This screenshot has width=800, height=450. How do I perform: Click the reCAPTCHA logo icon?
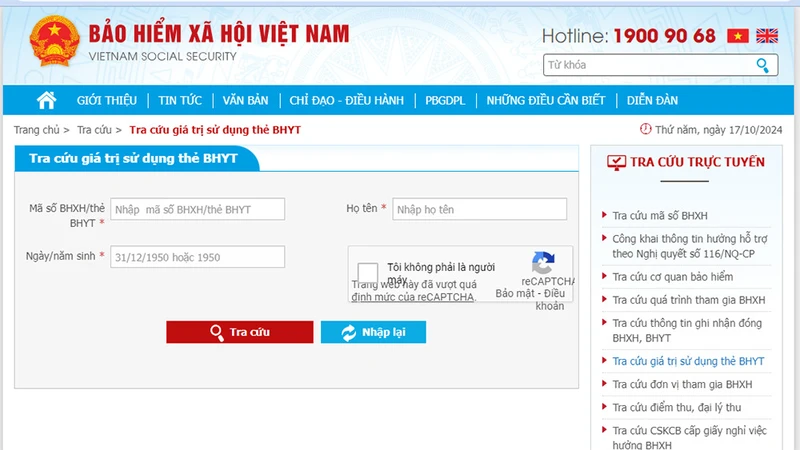pos(543,263)
